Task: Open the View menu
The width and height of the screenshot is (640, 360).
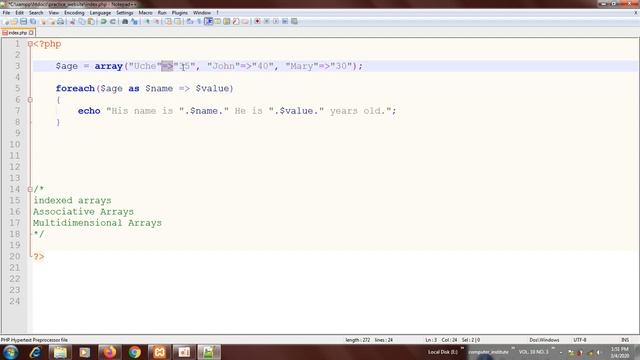Action: [x=53, y=13]
